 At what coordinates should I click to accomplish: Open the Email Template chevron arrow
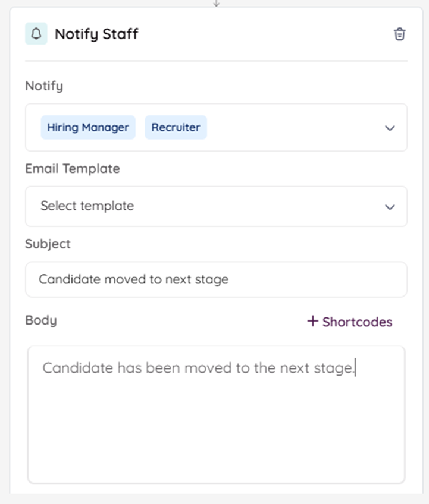point(390,207)
